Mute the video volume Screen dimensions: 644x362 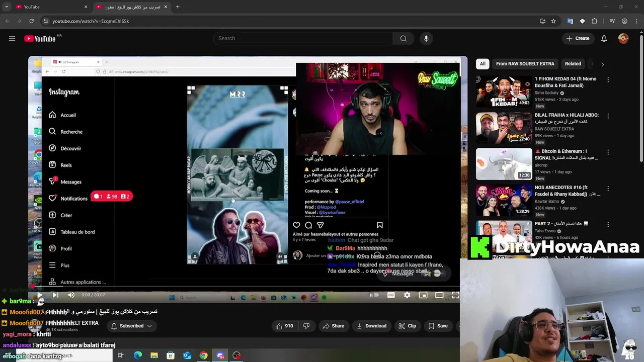click(x=71, y=295)
